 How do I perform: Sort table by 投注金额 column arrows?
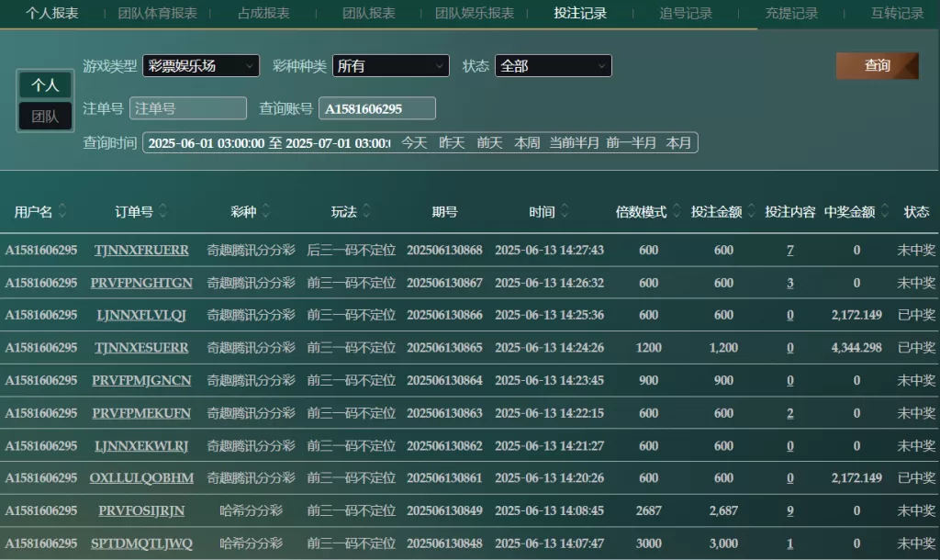[751, 211]
